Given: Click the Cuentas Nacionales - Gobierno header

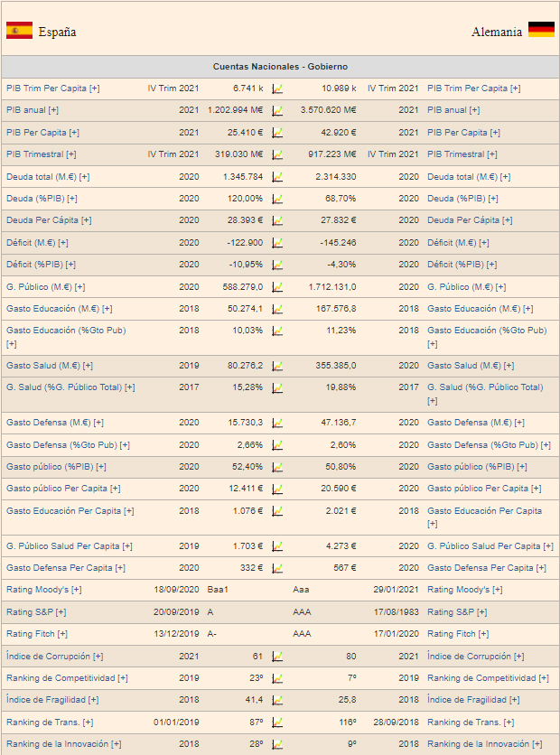Looking at the screenshot, I should [x=280, y=67].
